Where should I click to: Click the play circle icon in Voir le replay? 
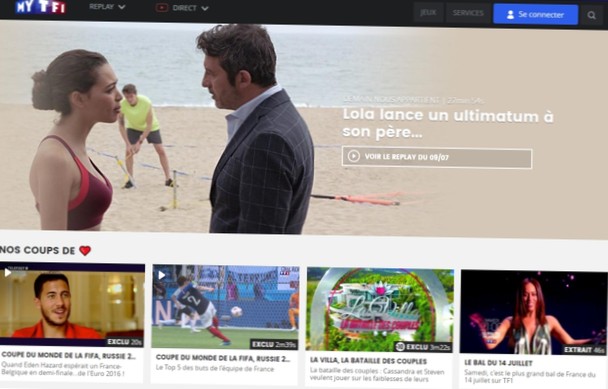(x=353, y=156)
